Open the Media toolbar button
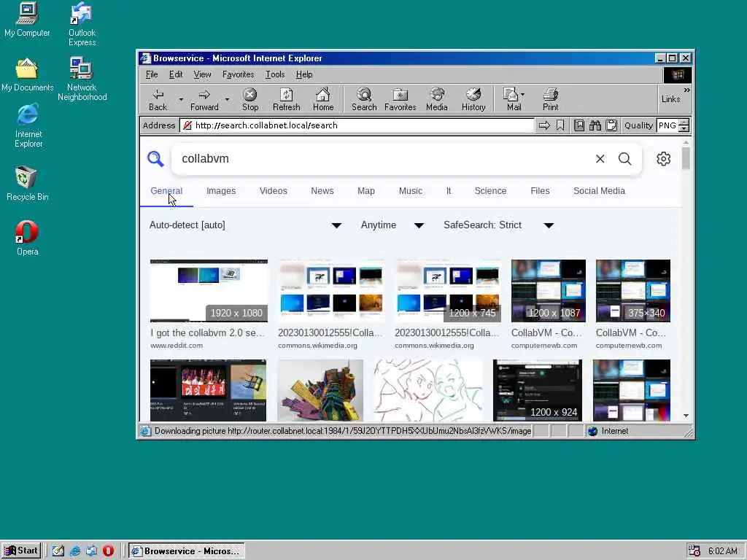 pos(437,99)
